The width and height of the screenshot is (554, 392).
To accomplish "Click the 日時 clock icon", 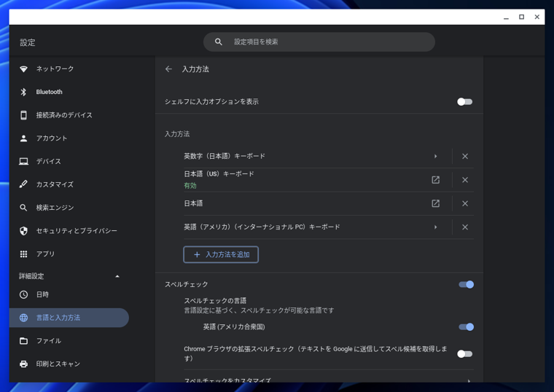I will coord(23,294).
